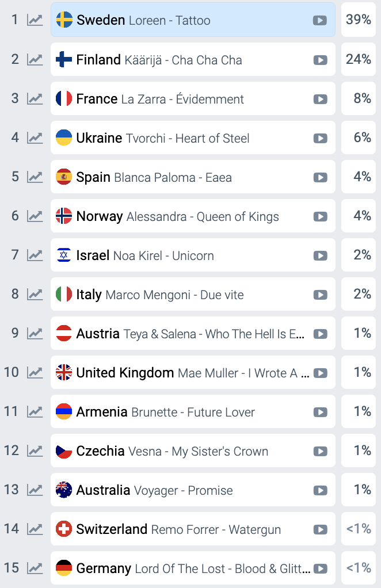This screenshot has height=588, width=381.
Task: Open Finland Käärijä - Cha Cha Cha
Action: [193, 59]
